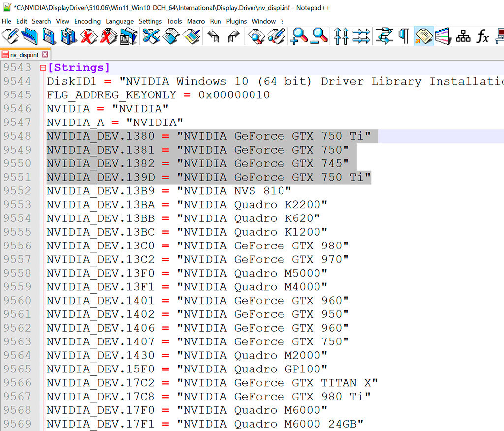Click line number 9548 in margin

pyautogui.click(x=17, y=136)
